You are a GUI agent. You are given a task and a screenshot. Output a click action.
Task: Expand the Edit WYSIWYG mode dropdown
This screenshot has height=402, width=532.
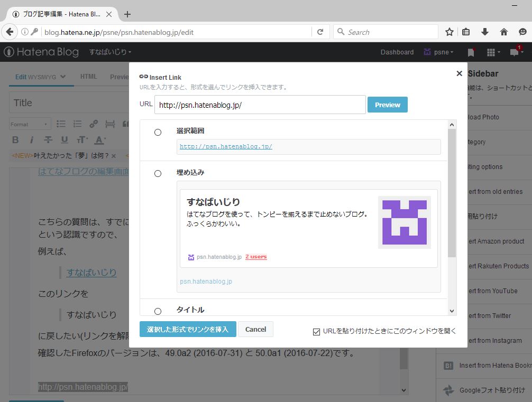[x=63, y=77]
